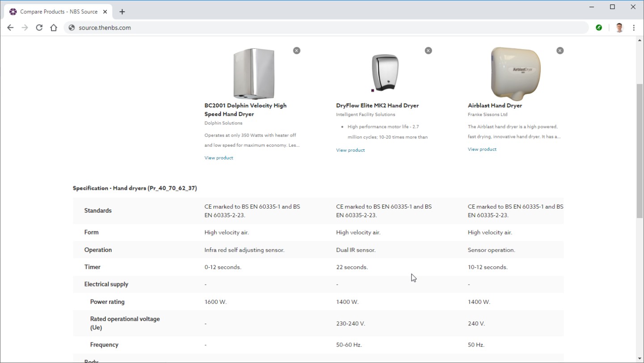Screen dimensions: 644x363
Task: Click the Dolphin Velocity dryer image
Action: tap(254, 74)
